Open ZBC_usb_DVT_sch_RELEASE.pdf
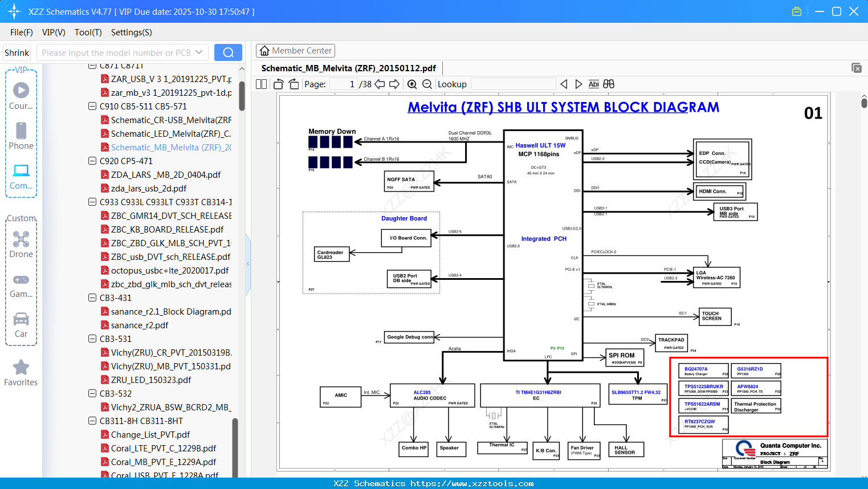This screenshot has width=868, height=489. [166, 257]
